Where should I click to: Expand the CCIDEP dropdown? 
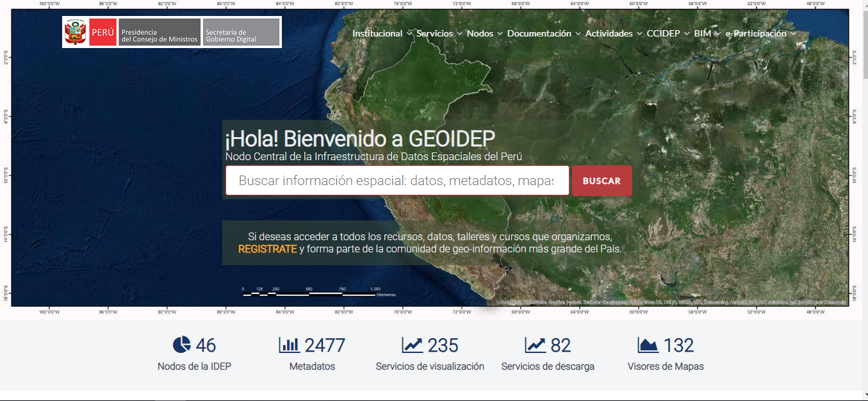[x=667, y=33]
